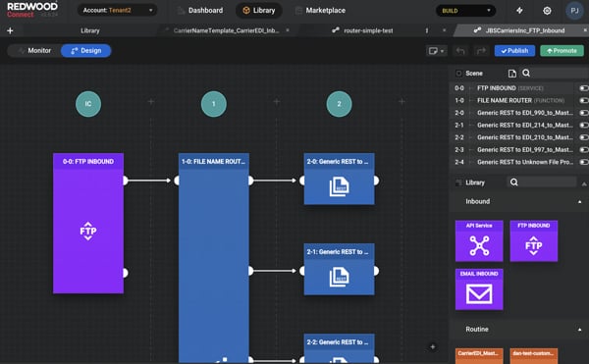Image resolution: width=589 pixels, height=364 pixels.
Task: Select the EMAIL INBOUND library tile
Action: pos(479,289)
